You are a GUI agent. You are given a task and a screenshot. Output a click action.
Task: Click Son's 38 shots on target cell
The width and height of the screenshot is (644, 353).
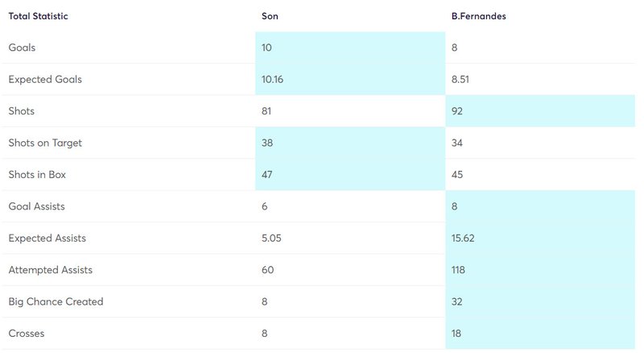(350, 143)
